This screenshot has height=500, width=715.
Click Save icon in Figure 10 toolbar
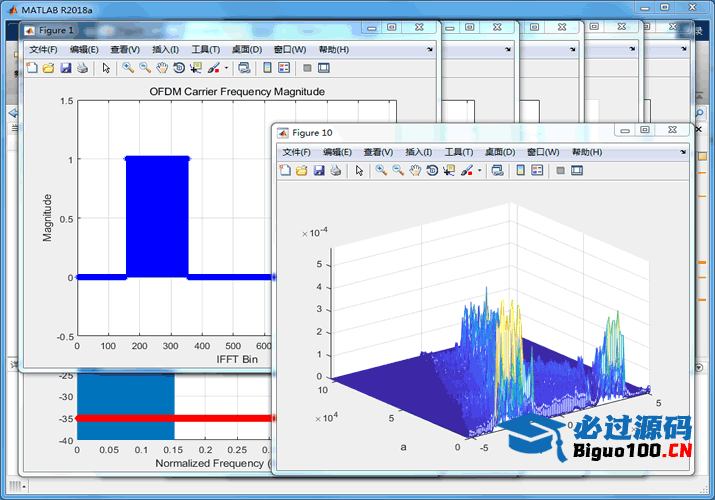[319, 170]
